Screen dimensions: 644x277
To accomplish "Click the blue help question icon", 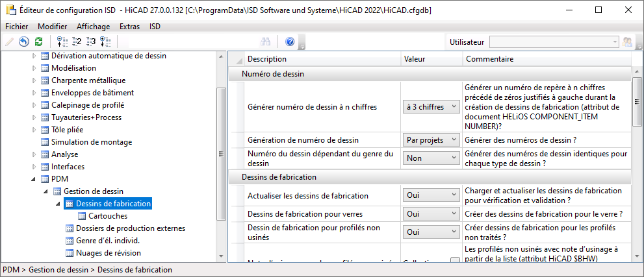I will tap(290, 42).
